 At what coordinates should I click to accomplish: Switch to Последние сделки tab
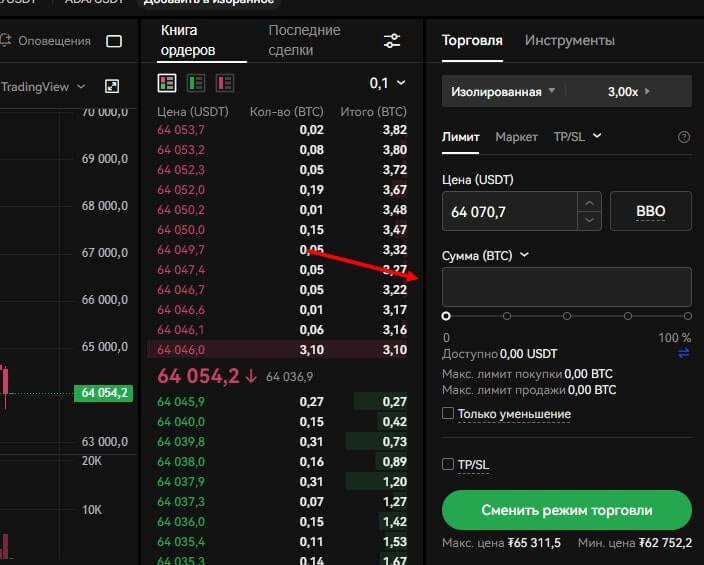point(304,40)
